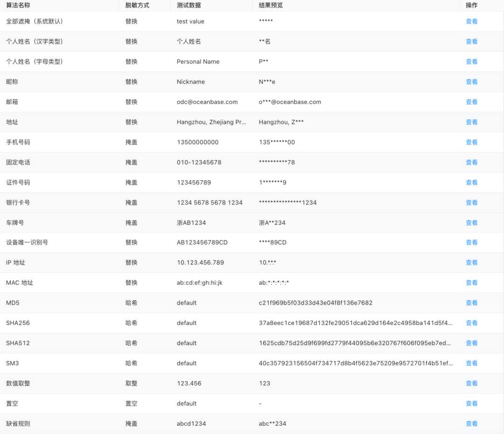Image resolution: width=504 pixels, height=434 pixels.
Task: Click result preview 'Hangzhou, Z***'
Action: pos(281,122)
